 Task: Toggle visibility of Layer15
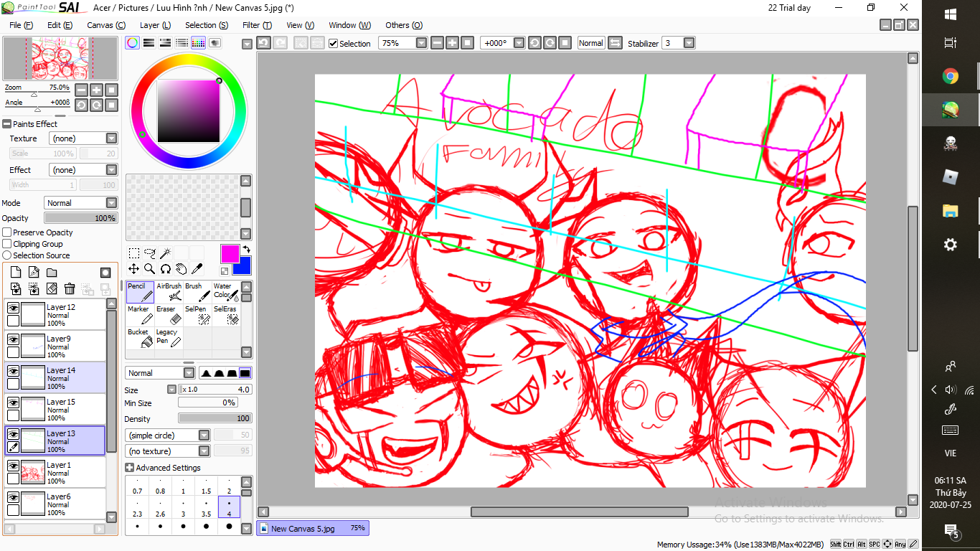(13, 402)
